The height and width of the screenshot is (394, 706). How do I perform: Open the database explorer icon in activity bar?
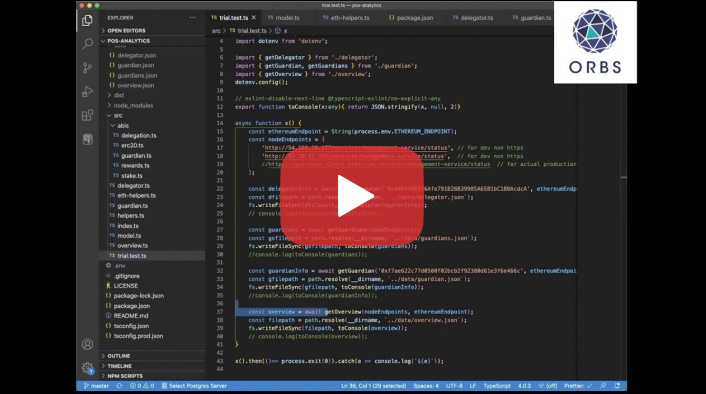click(x=87, y=139)
